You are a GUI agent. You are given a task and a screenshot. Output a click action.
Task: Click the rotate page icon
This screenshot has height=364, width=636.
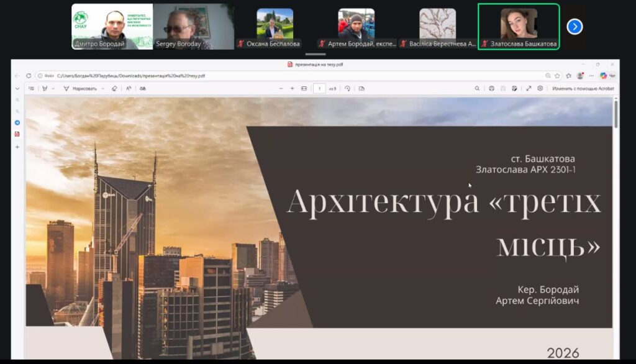click(347, 88)
